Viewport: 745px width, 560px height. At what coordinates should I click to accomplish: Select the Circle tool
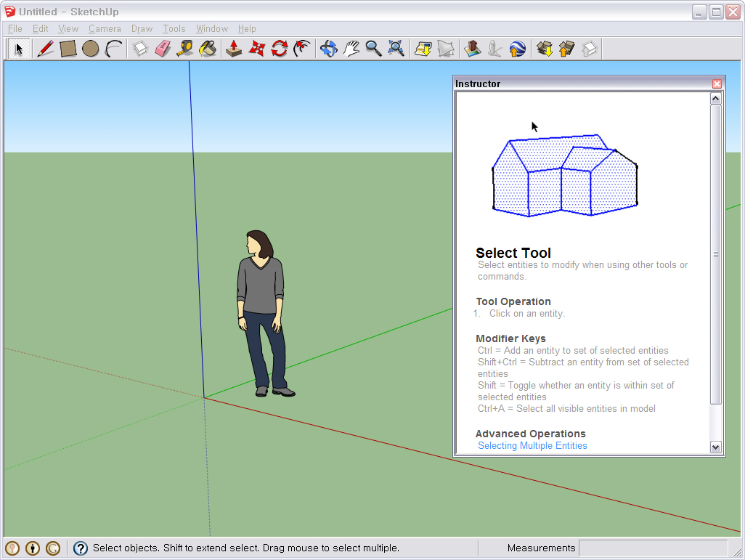[x=90, y=49]
